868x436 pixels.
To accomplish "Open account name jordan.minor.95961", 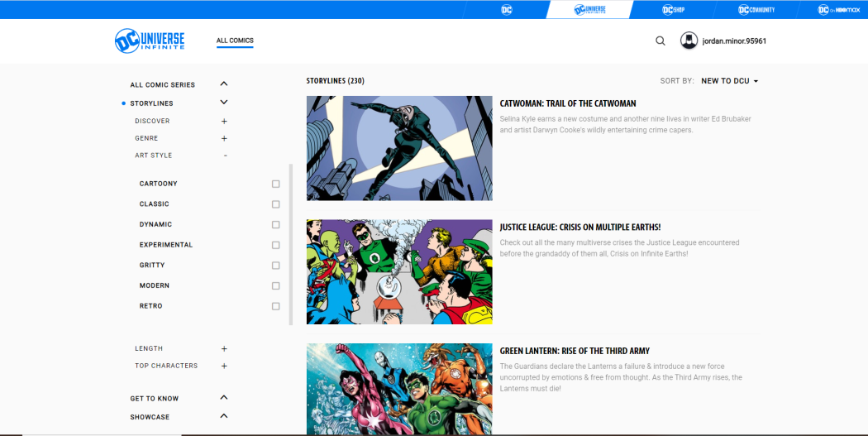I will 734,41.
